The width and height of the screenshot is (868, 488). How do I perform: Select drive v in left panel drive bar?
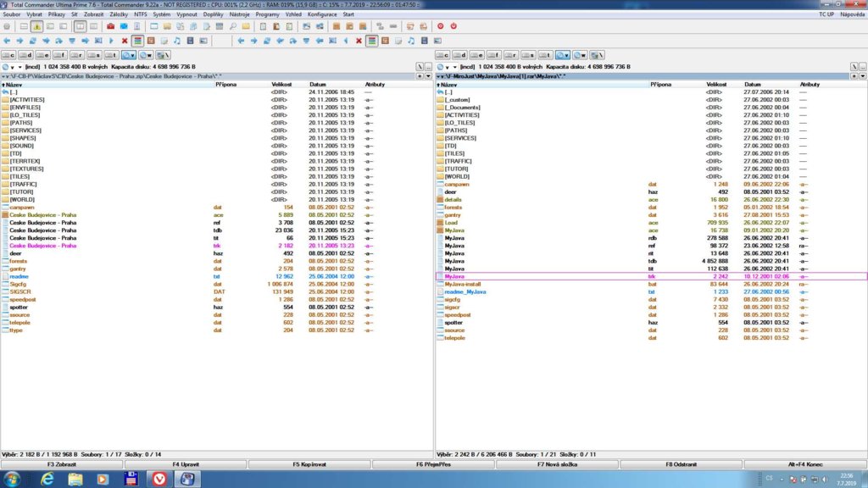(129, 55)
